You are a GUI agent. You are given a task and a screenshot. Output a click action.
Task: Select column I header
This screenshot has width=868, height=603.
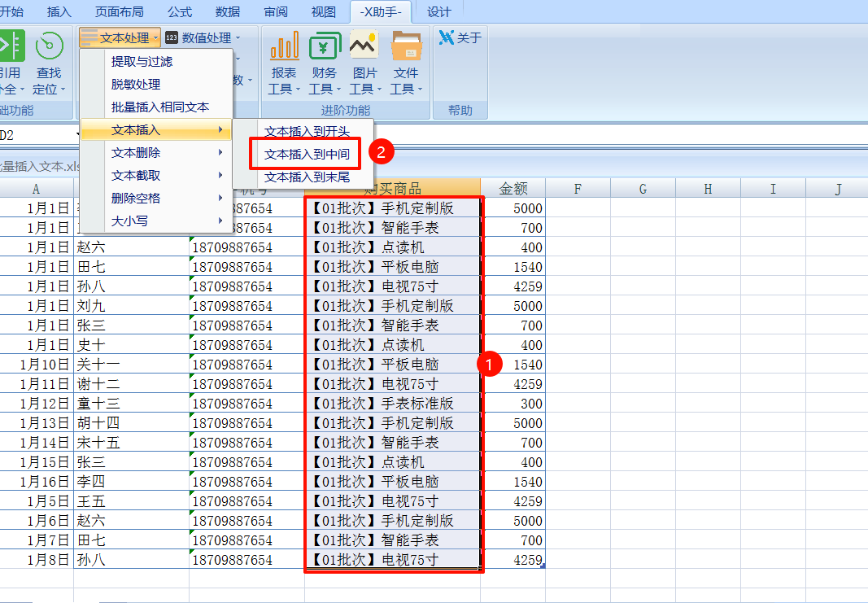coord(774,189)
